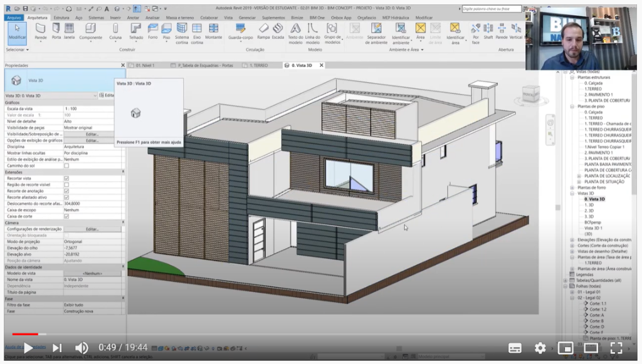Open the 01. Nível 1 view tab
The width and height of the screenshot is (642, 364).
145,65
